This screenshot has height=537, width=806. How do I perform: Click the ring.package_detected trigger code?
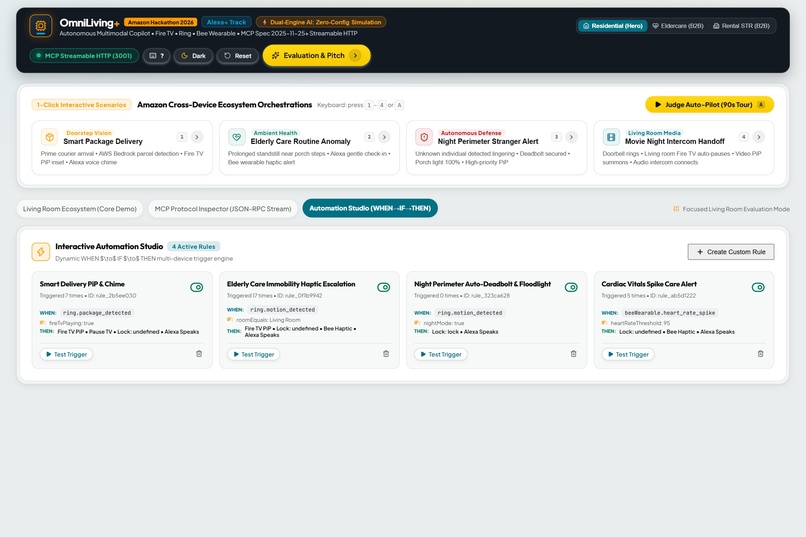(x=97, y=312)
